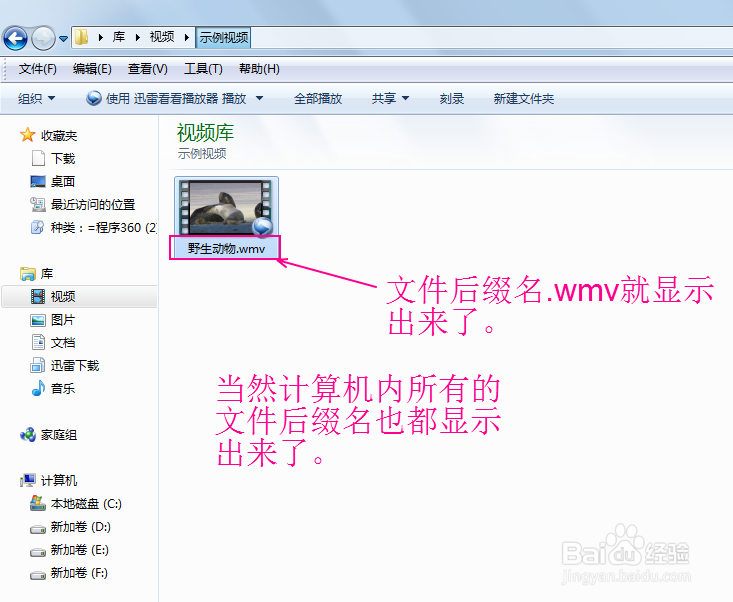Click 刻录 toolbar button
Viewport: 733px width, 602px height.
tap(452, 99)
